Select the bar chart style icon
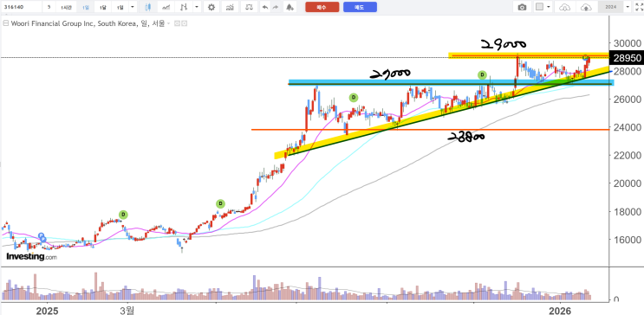 185,7
